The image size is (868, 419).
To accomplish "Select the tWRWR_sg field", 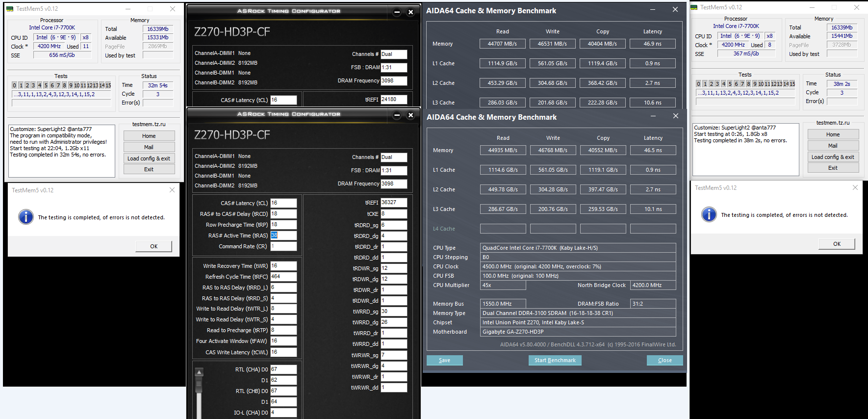I will pyautogui.click(x=394, y=355).
